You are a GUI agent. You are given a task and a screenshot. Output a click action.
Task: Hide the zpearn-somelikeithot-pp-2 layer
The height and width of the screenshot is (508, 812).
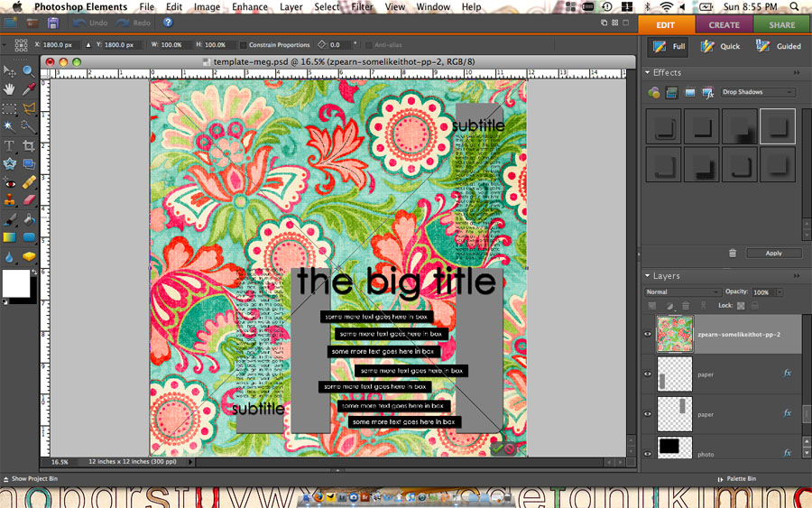click(648, 334)
